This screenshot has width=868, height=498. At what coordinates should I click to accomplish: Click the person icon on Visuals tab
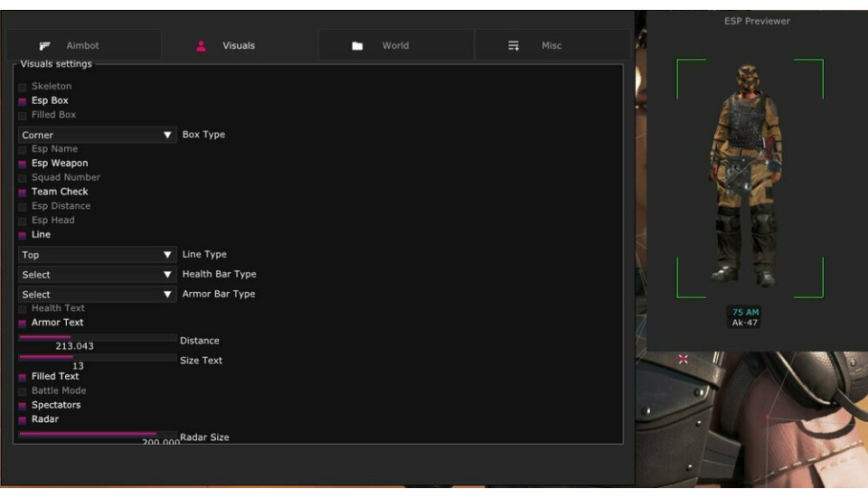coord(201,46)
